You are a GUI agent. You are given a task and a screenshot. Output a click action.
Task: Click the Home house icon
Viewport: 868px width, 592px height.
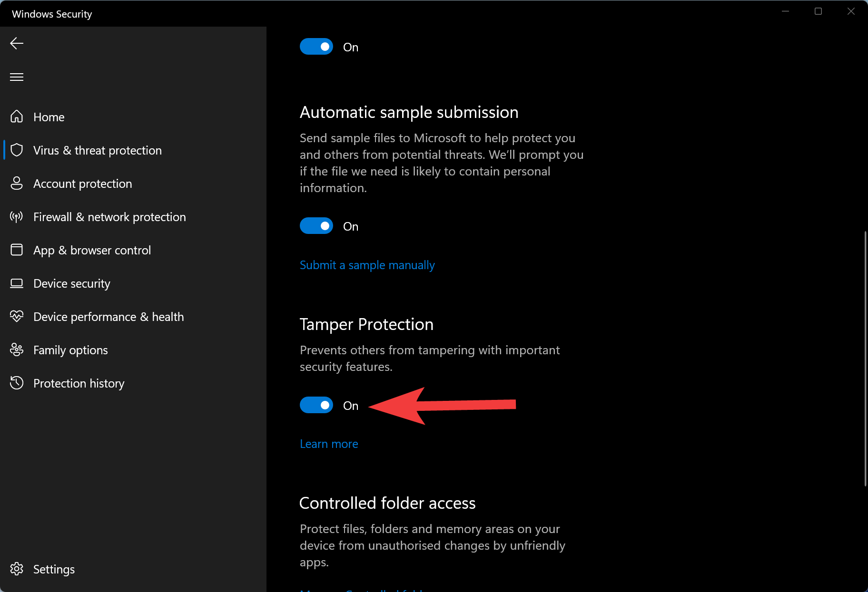click(x=17, y=116)
